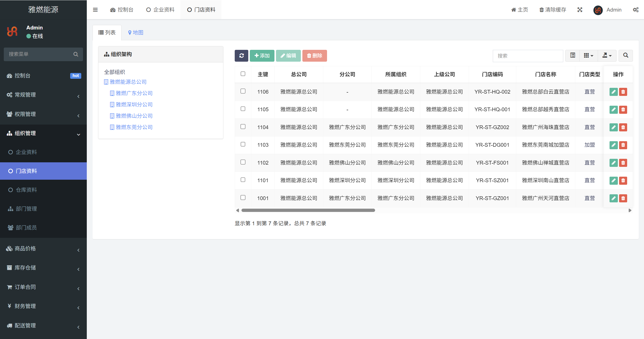Click the red 删除 button
Viewport: 644px width, 339px height.
pyautogui.click(x=314, y=56)
